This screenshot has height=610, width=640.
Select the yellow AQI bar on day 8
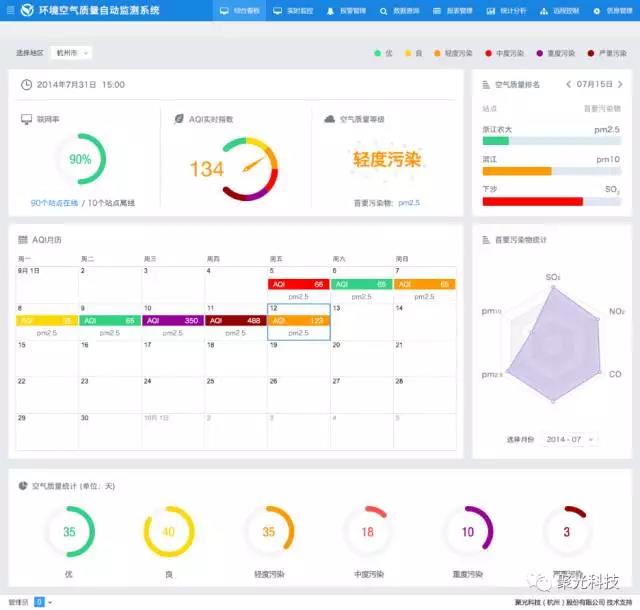point(47,321)
